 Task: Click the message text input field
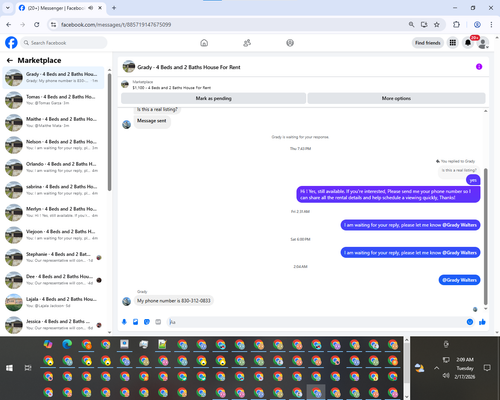click(317, 322)
